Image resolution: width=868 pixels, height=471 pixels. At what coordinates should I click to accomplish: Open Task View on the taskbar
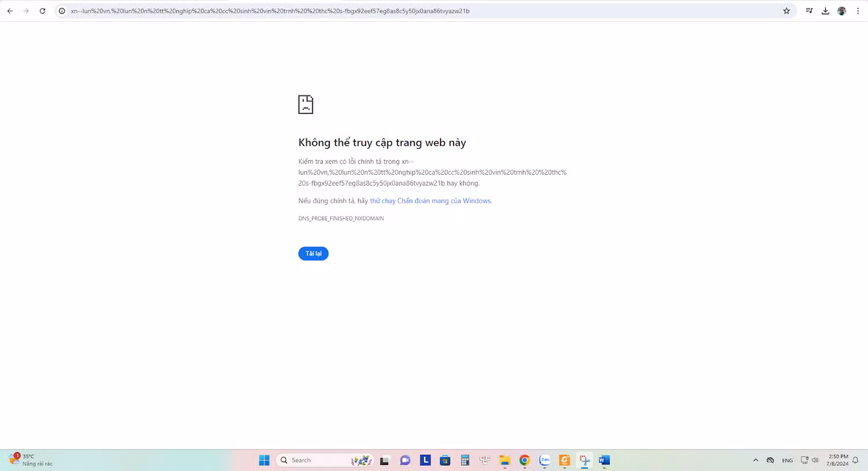[x=384, y=460]
